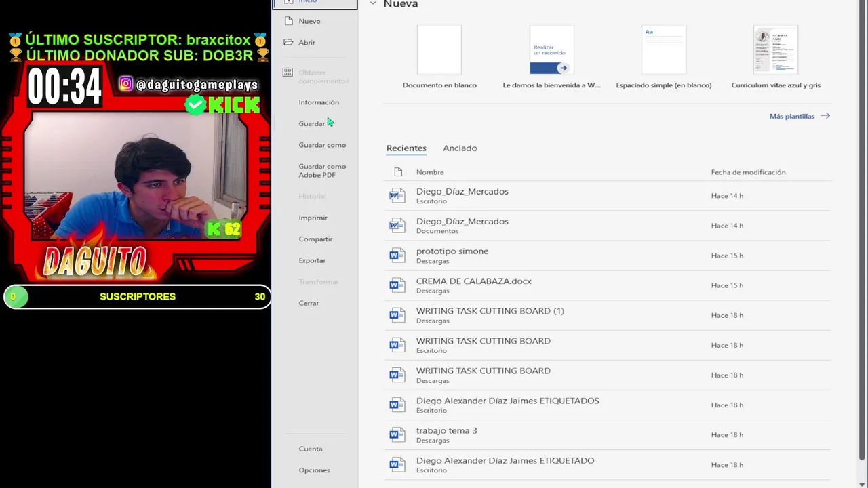Image resolution: width=868 pixels, height=488 pixels.
Task: Click the Obtener complementos grid icon
Action: tap(288, 73)
